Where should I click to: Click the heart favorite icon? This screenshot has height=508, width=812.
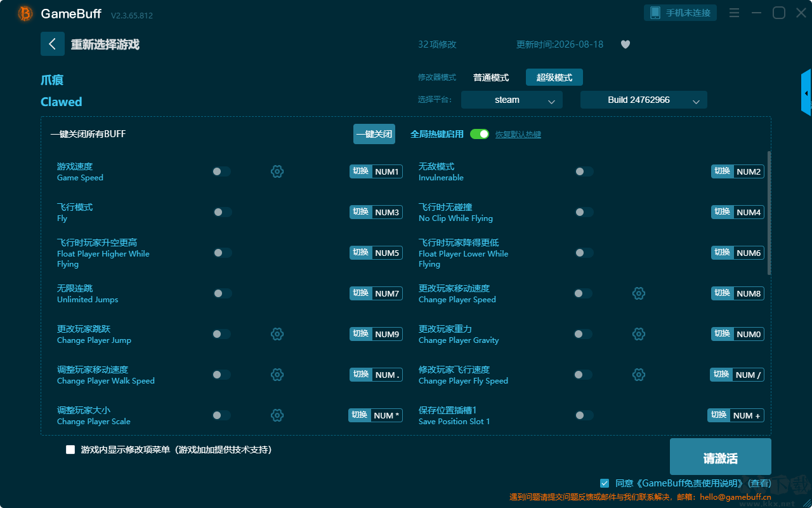(625, 44)
